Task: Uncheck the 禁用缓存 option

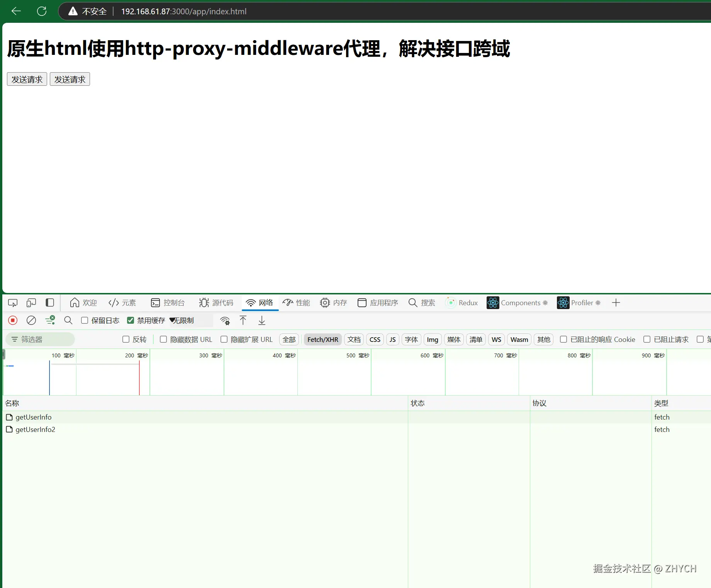Action: pyautogui.click(x=130, y=320)
